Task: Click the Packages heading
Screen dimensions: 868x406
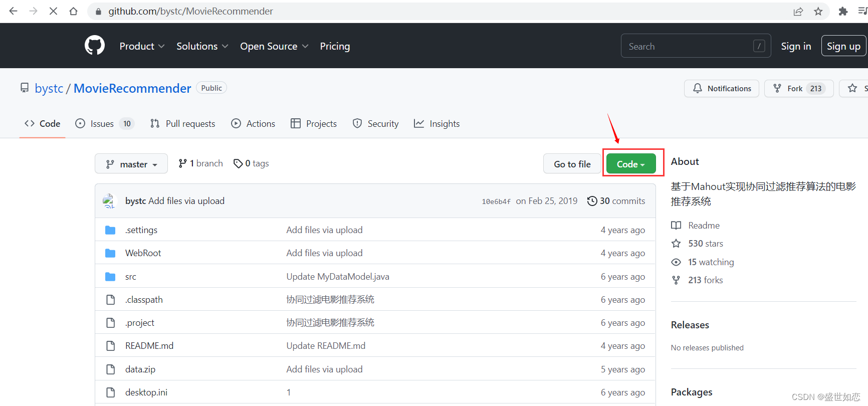Action: tap(692, 392)
